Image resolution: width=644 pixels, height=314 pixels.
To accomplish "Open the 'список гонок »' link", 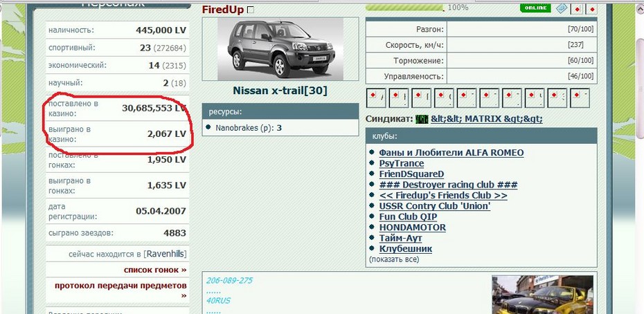I will click(x=155, y=270).
